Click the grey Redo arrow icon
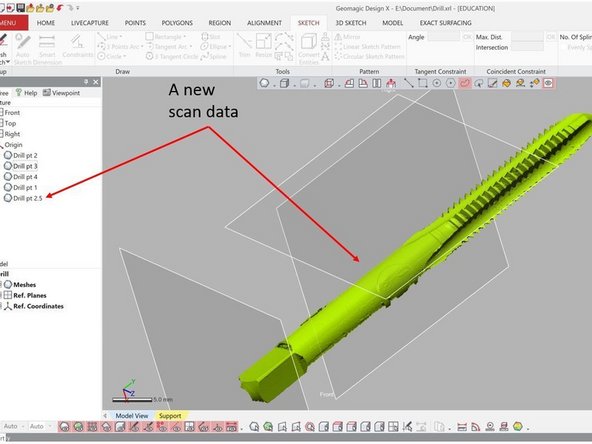 (x=70, y=8)
